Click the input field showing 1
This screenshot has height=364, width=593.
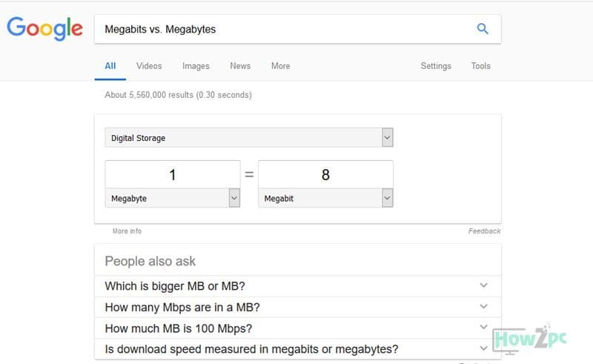click(173, 174)
